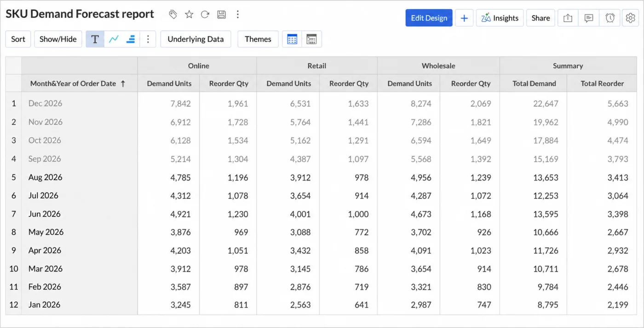
Task: Click cell value 8,274 under Wholesale
Action: pos(421,104)
